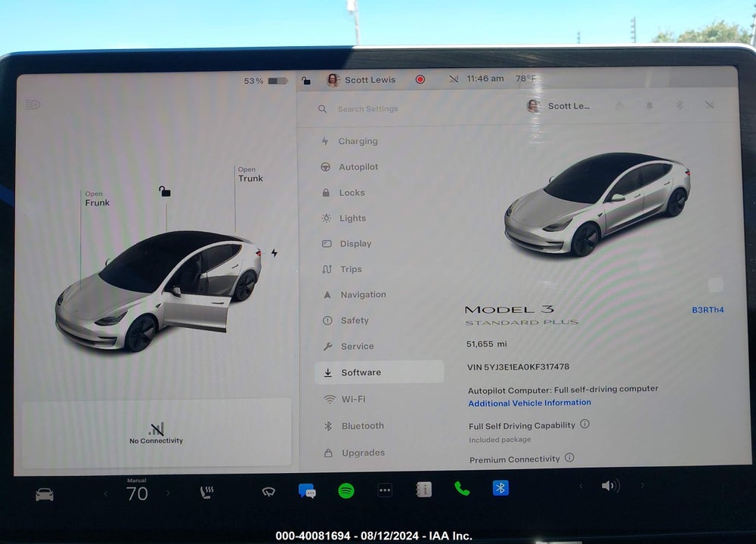Decrease the cabin temperature with left arrow
756x544 pixels.
click(106, 493)
